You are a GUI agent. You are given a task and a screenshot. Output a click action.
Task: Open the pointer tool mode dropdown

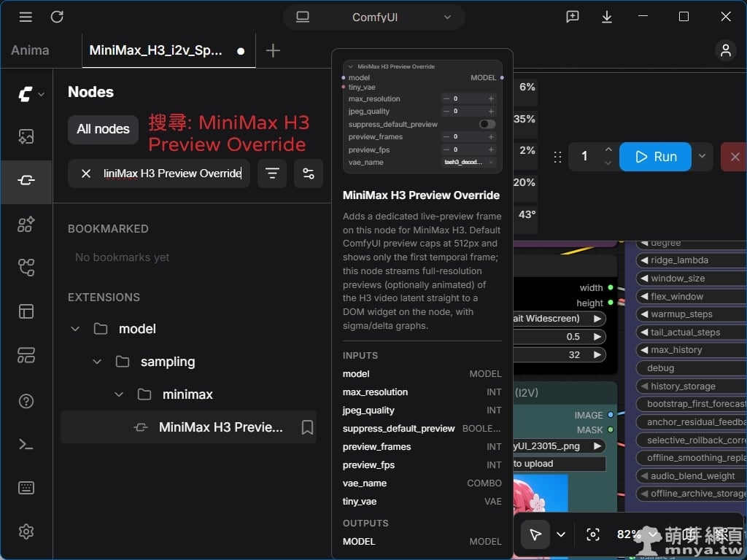point(561,534)
